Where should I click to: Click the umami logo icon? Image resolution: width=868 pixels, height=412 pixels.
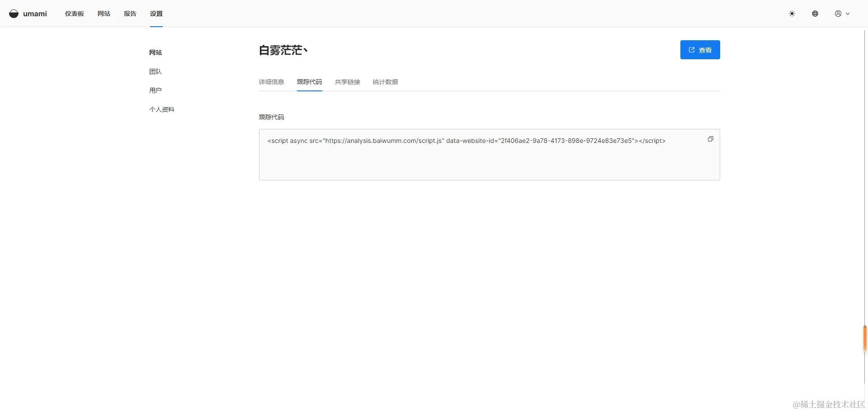pyautogui.click(x=14, y=14)
